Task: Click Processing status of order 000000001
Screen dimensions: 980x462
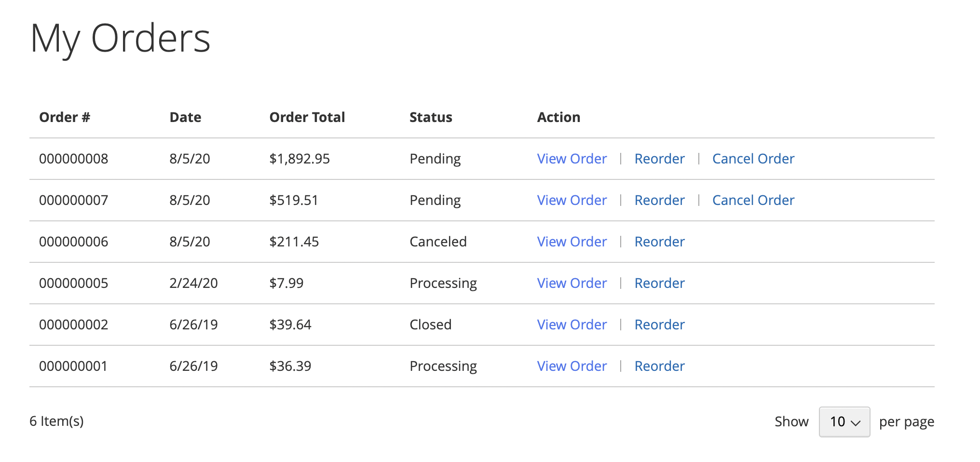Action: pyautogui.click(x=443, y=367)
